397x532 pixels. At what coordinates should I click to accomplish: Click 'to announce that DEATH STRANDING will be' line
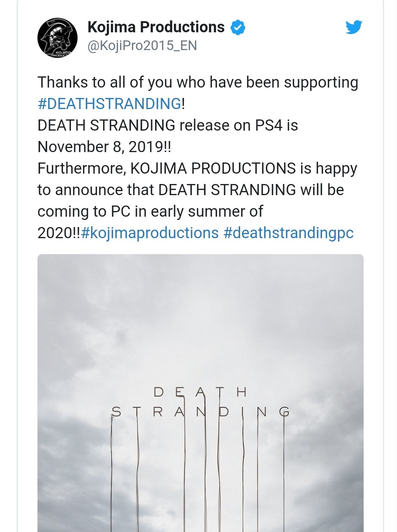(191, 190)
